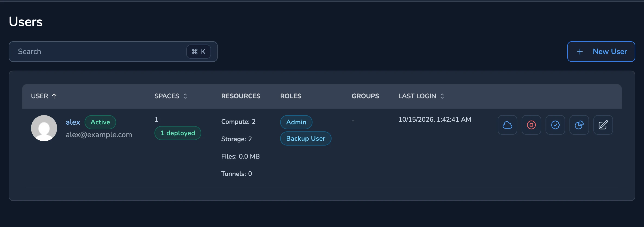
Task: Click the last login date 10/15/2026
Action: coord(435,119)
